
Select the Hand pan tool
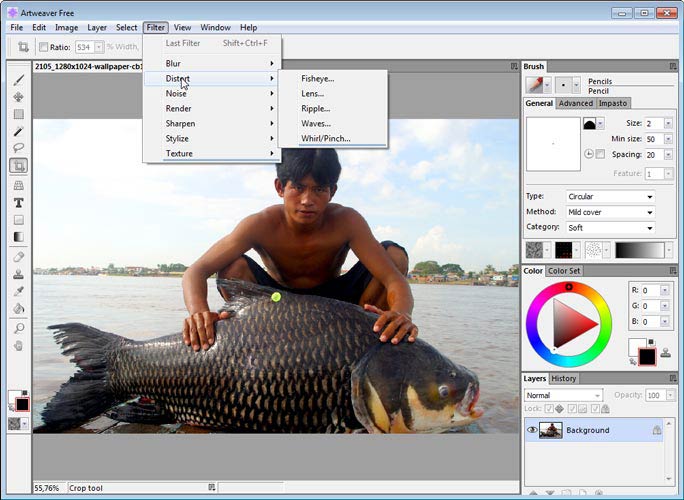click(x=19, y=345)
